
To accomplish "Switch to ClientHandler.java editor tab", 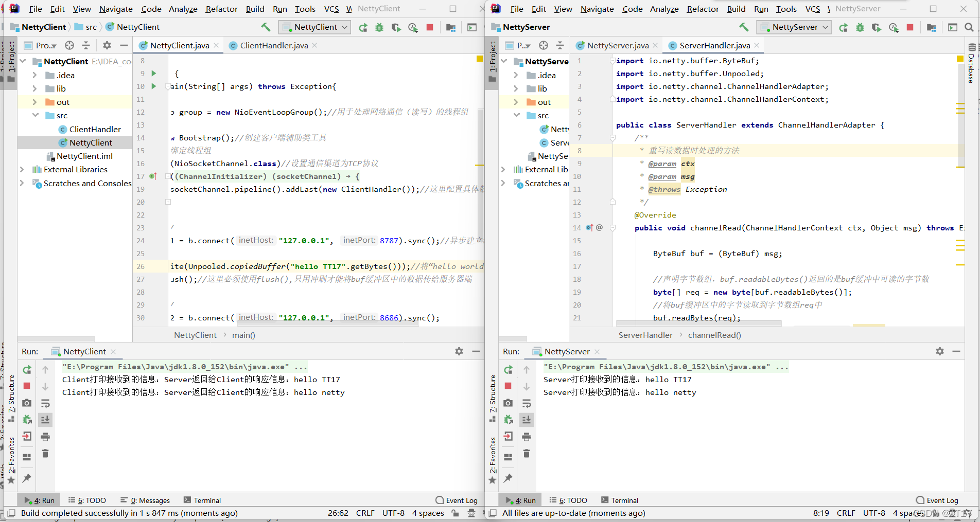I will pyautogui.click(x=273, y=45).
